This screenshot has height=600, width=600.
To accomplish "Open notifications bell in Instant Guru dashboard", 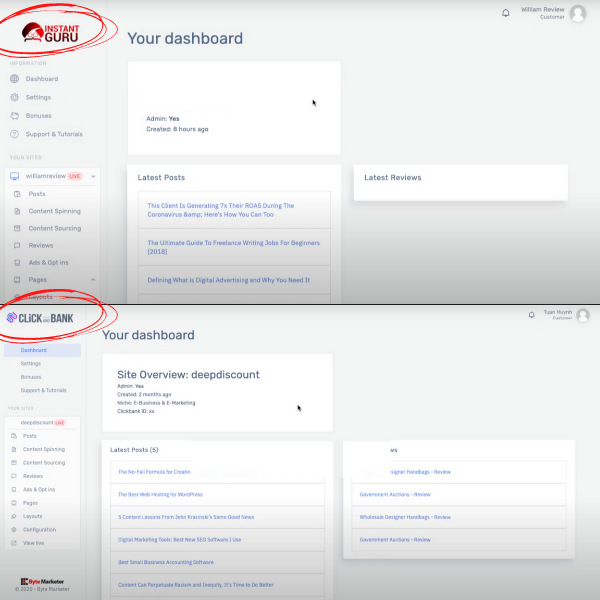I will 505,13.
